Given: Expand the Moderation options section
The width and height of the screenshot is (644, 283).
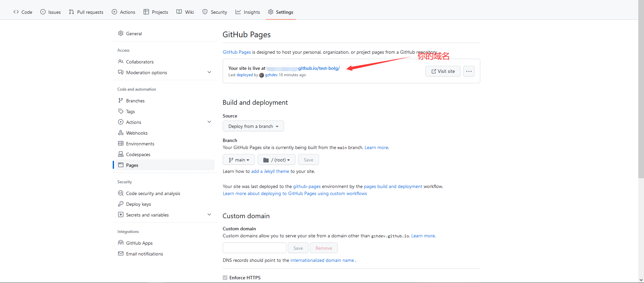Looking at the screenshot, I should point(209,73).
